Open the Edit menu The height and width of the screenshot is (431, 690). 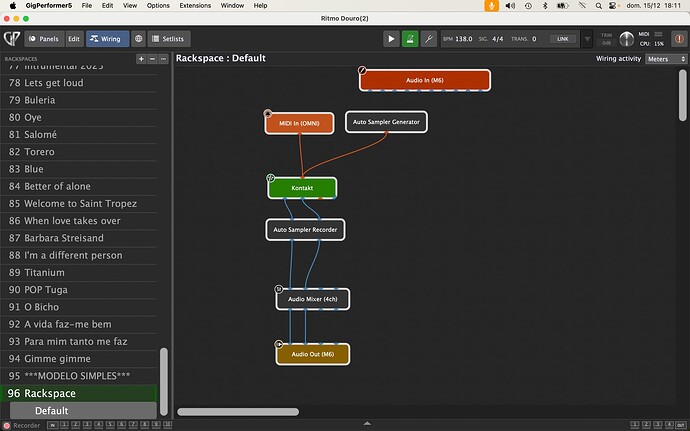click(x=107, y=5)
